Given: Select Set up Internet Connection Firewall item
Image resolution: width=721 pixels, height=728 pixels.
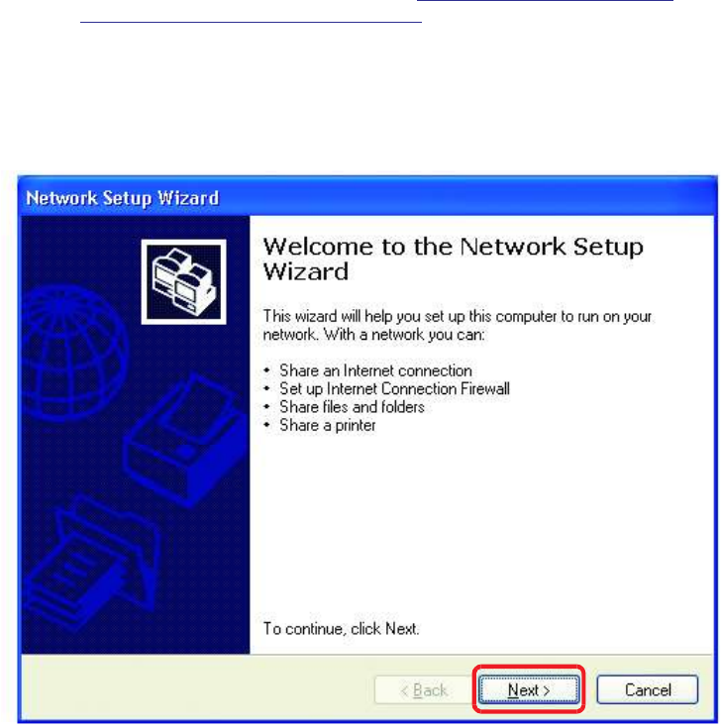Looking at the screenshot, I should coord(394,388).
